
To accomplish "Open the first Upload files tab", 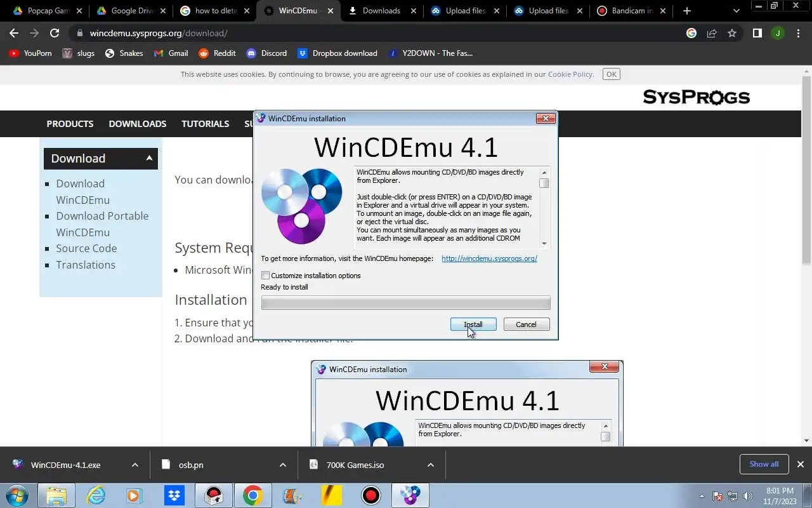I will pyautogui.click(x=465, y=11).
